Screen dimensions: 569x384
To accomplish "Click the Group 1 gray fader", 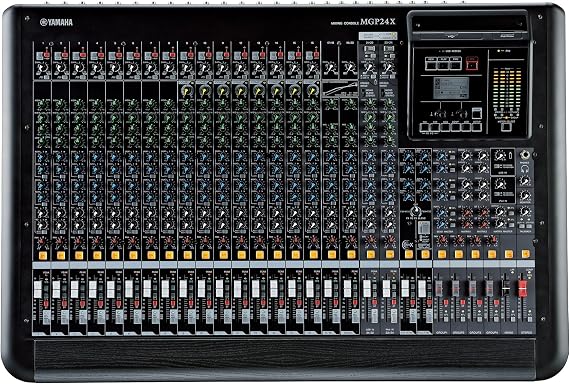I will [x=438, y=288].
